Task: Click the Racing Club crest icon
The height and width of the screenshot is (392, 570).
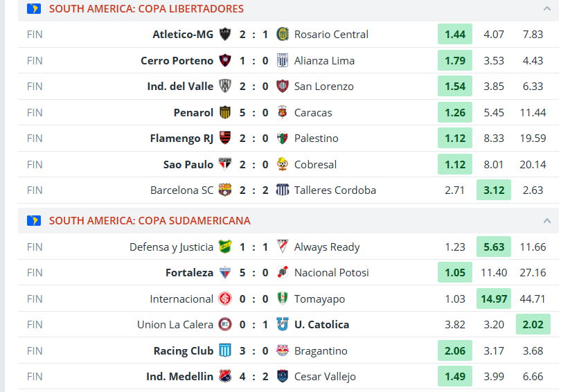Action: tap(225, 350)
